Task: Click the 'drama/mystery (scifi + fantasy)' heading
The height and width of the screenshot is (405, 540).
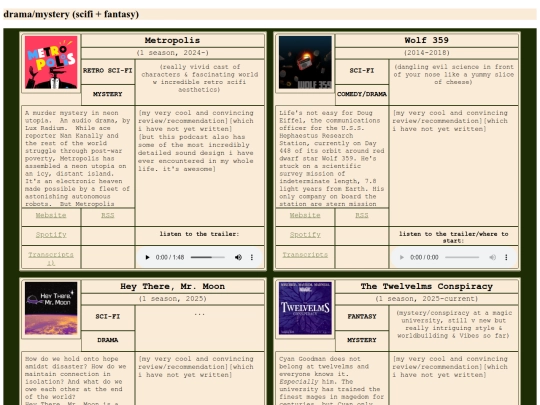Action: coord(71,14)
